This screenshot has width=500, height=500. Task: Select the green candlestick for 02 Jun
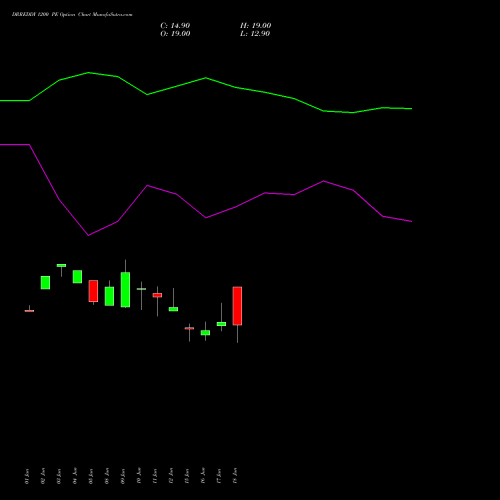tap(45, 282)
